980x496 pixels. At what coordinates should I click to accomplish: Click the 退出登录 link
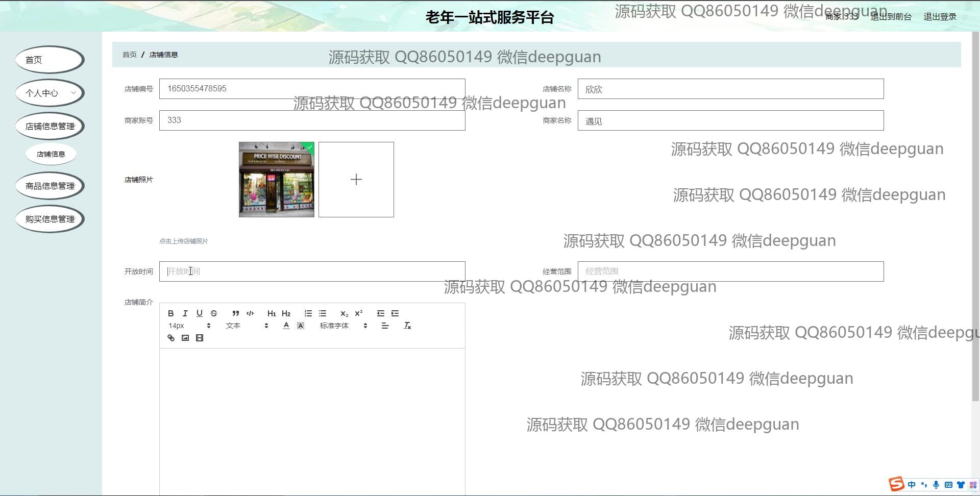[940, 17]
